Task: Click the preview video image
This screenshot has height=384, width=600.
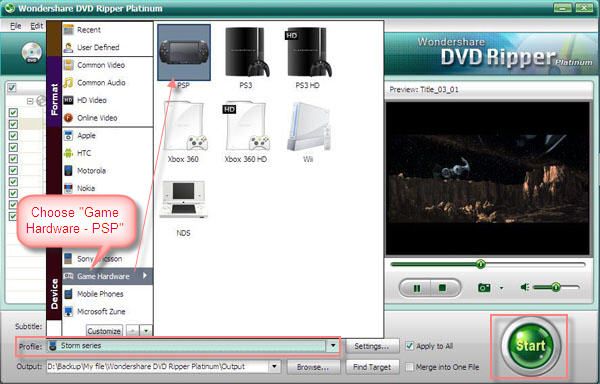Action: [x=488, y=178]
